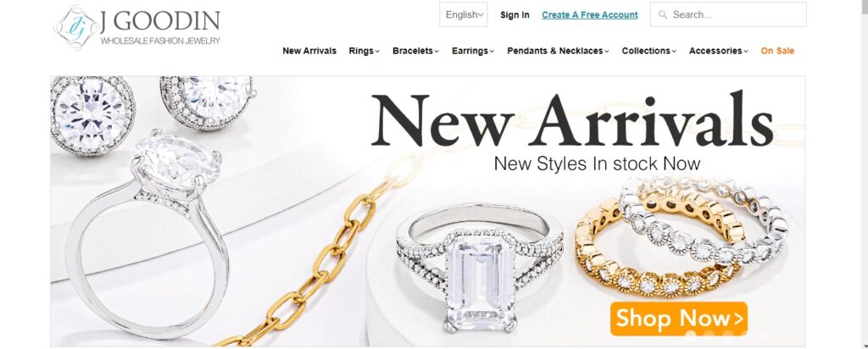Click the gold stacked eternity band image
The image size is (868, 349).
click(659, 248)
